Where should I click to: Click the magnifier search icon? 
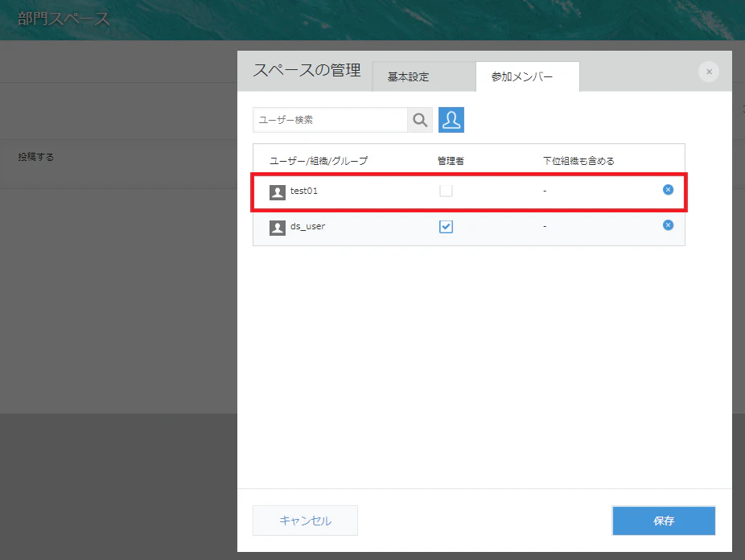click(x=420, y=120)
